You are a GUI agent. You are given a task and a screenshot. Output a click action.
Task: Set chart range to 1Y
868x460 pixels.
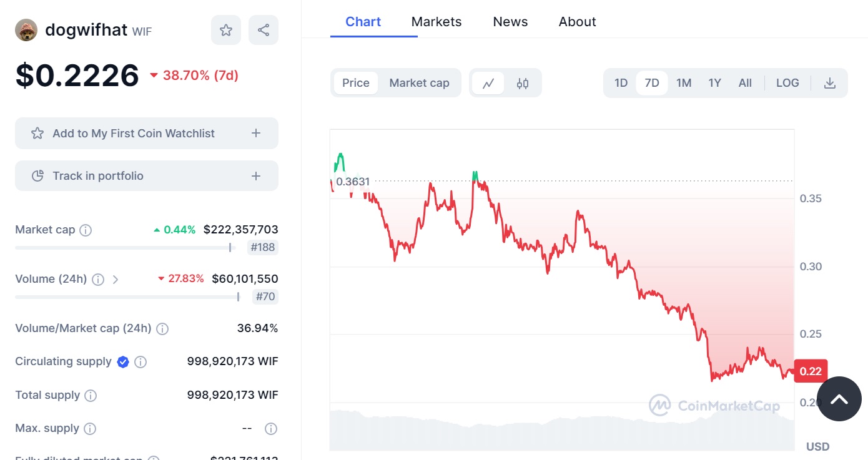point(715,83)
